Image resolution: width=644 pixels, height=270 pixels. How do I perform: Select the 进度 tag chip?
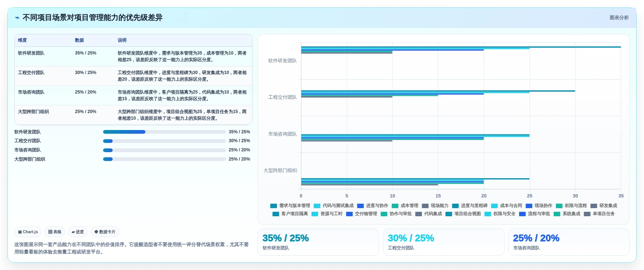[x=78, y=232]
